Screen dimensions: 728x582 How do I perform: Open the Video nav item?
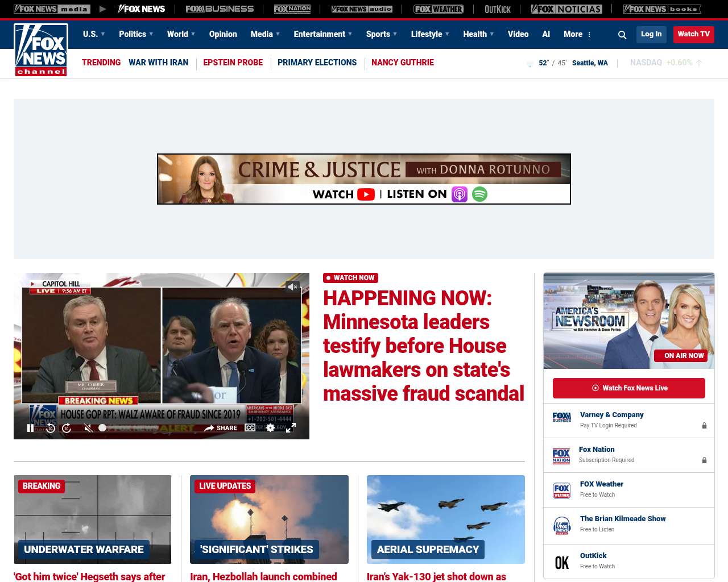[x=518, y=34]
